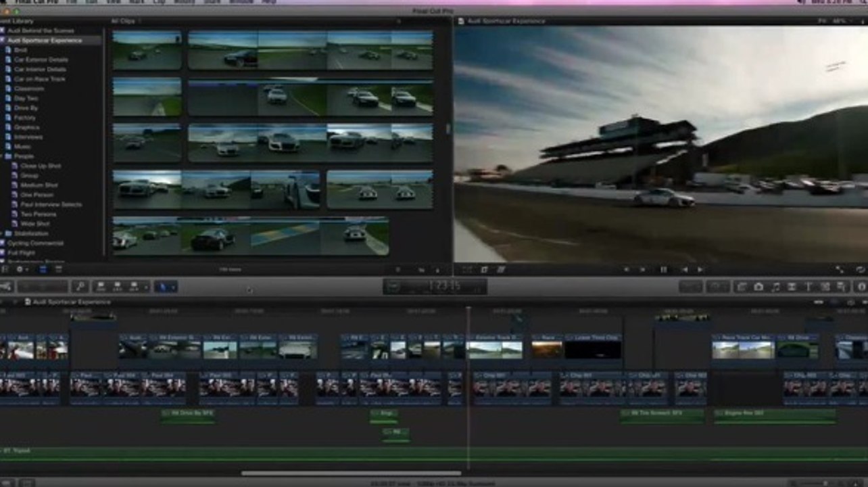
Task: Open the tool selector dropdown arrow
Action: 173,287
